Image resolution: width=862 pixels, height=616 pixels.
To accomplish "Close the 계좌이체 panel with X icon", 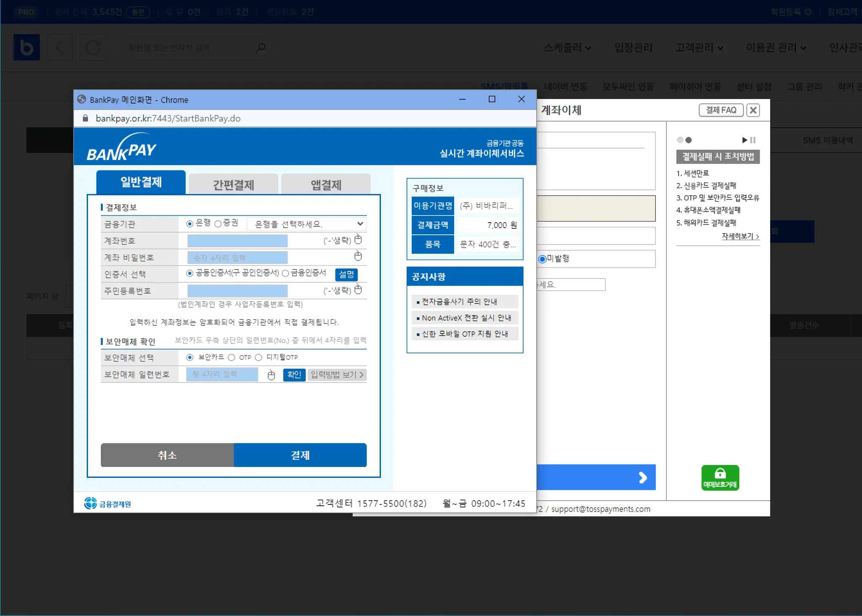I will click(753, 110).
